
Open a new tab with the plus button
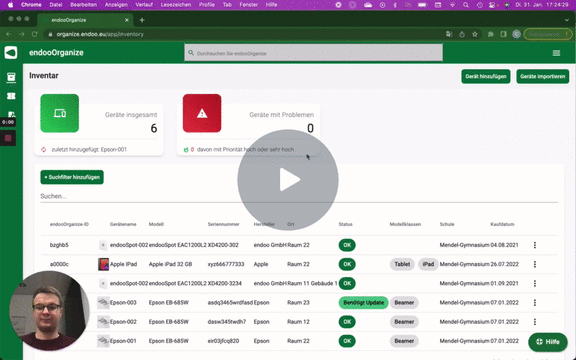[142, 20]
